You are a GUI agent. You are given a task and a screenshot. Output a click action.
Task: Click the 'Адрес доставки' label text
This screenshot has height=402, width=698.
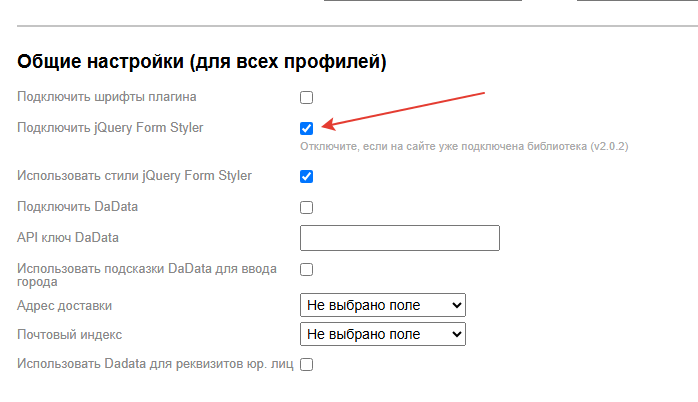pos(65,305)
